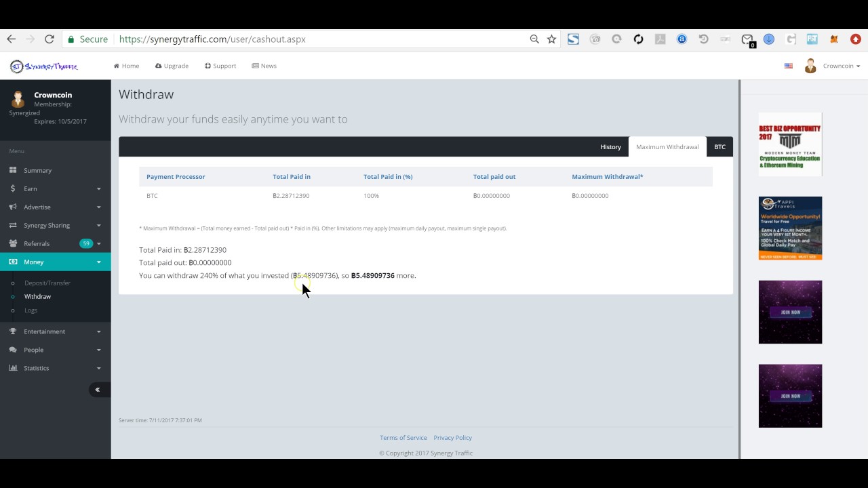Click the red circular extension icon
Viewport: 868px width, 488px height.
tap(855, 39)
